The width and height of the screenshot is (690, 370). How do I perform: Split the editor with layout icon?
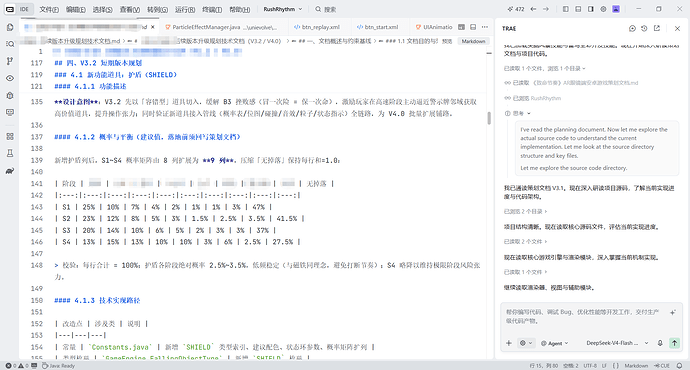473,27
